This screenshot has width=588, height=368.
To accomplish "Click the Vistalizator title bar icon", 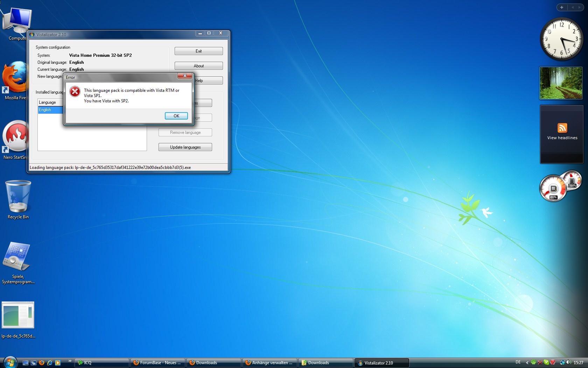I will point(32,34).
